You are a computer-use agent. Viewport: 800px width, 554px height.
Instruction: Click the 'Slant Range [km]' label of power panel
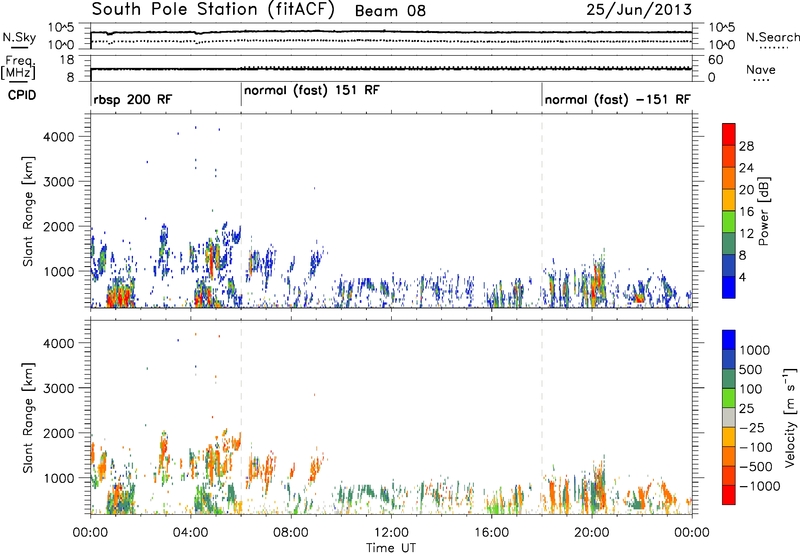click(28, 211)
